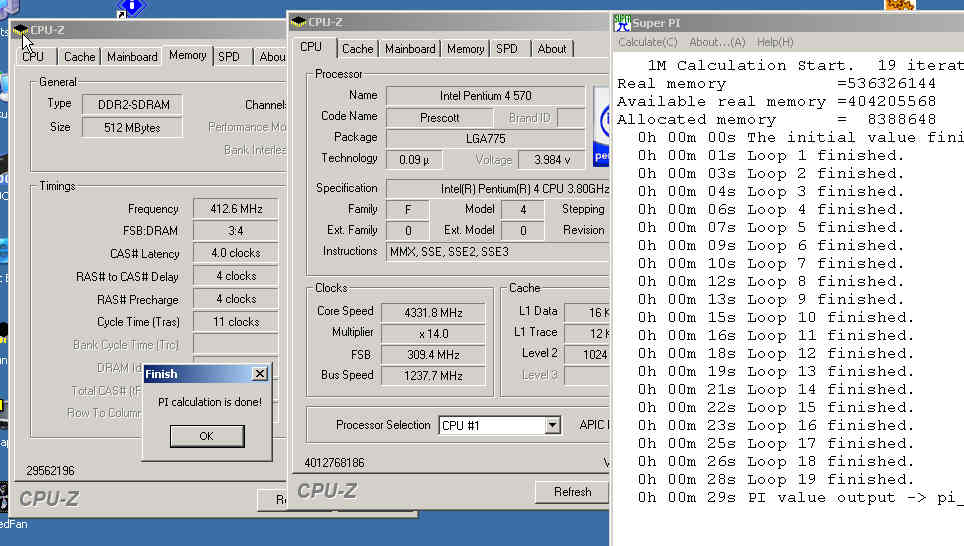The image size is (964, 546).
Task: Click the RAS# Precharge value field
Action: [x=236, y=299]
